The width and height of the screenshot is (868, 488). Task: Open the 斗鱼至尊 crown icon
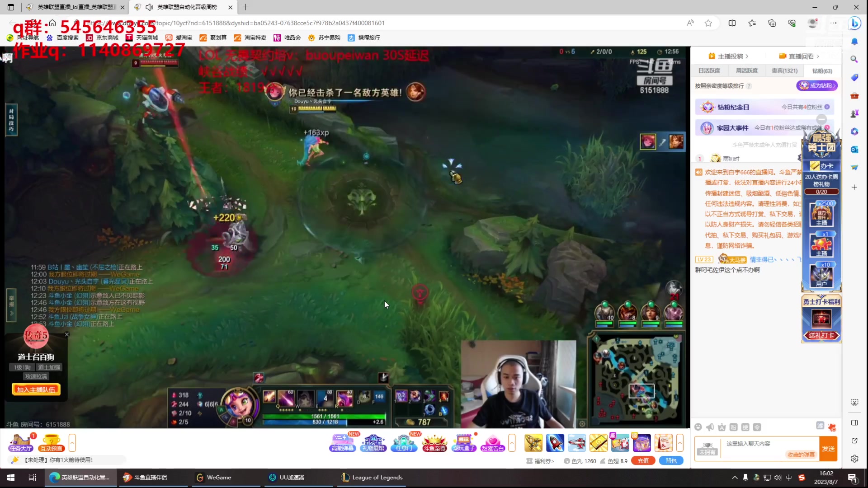(434, 443)
